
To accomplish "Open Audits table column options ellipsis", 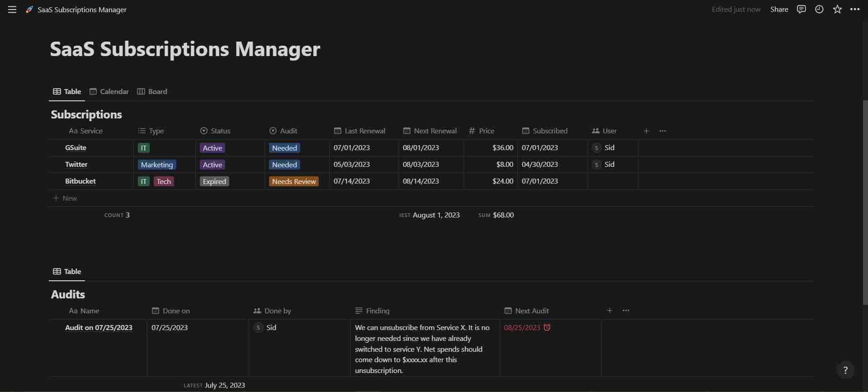I will coord(626,311).
